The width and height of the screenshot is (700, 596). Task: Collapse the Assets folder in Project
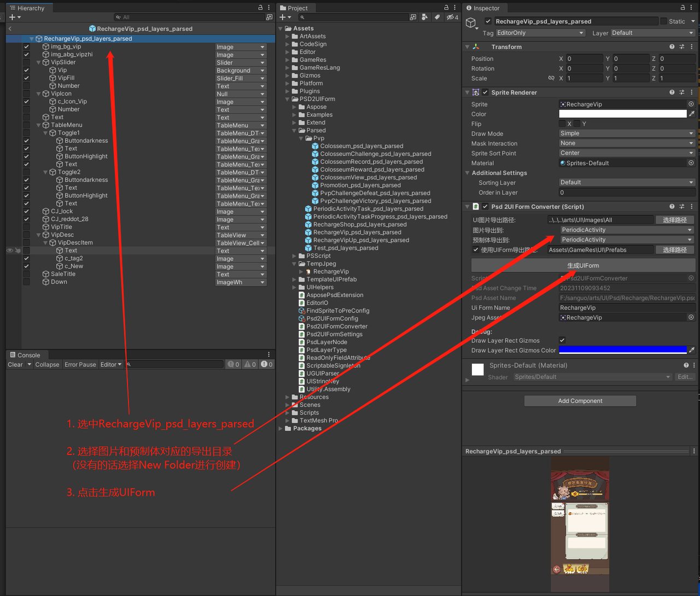[281, 28]
